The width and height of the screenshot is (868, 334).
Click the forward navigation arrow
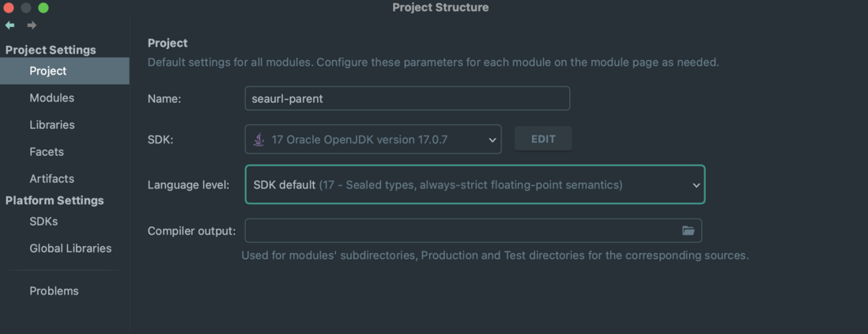tap(32, 25)
